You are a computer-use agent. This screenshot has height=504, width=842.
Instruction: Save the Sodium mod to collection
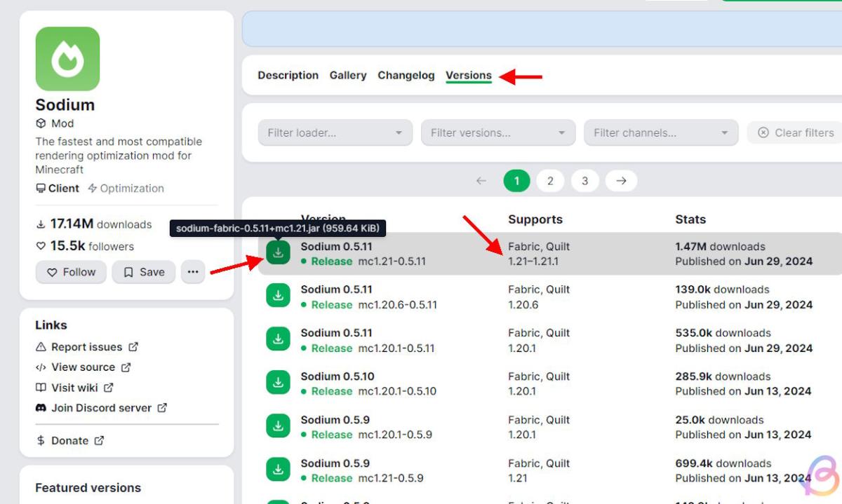click(x=143, y=272)
